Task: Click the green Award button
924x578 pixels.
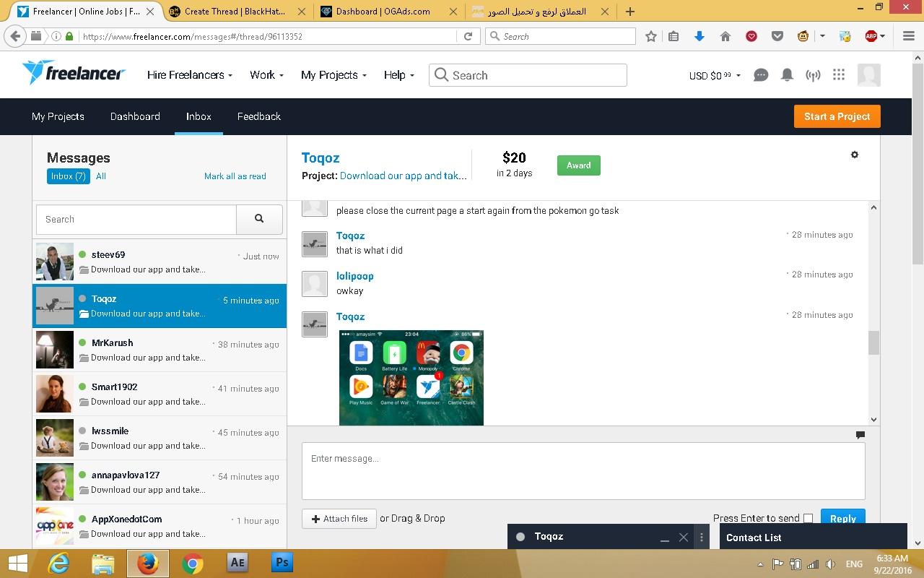Action: pyautogui.click(x=578, y=165)
